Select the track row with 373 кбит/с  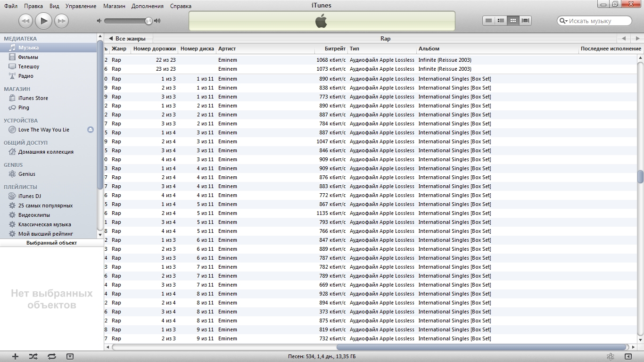coord(370,312)
